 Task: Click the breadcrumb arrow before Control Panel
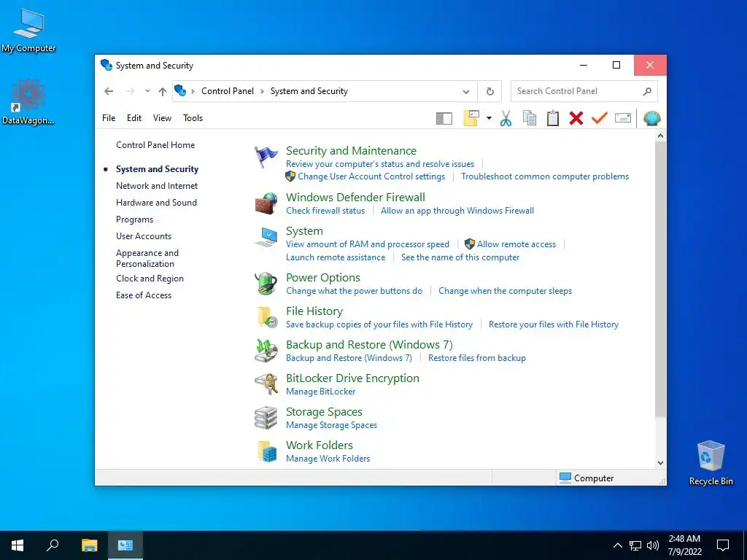tap(193, 91)
